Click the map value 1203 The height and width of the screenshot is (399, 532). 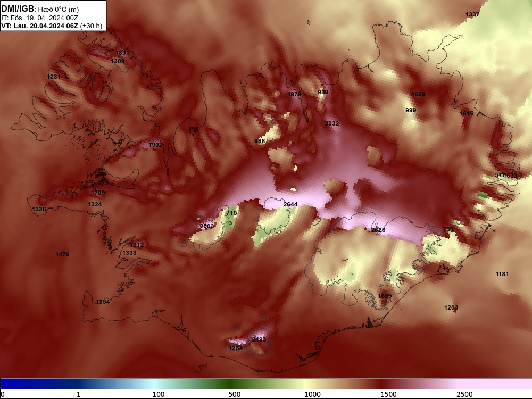451,307
